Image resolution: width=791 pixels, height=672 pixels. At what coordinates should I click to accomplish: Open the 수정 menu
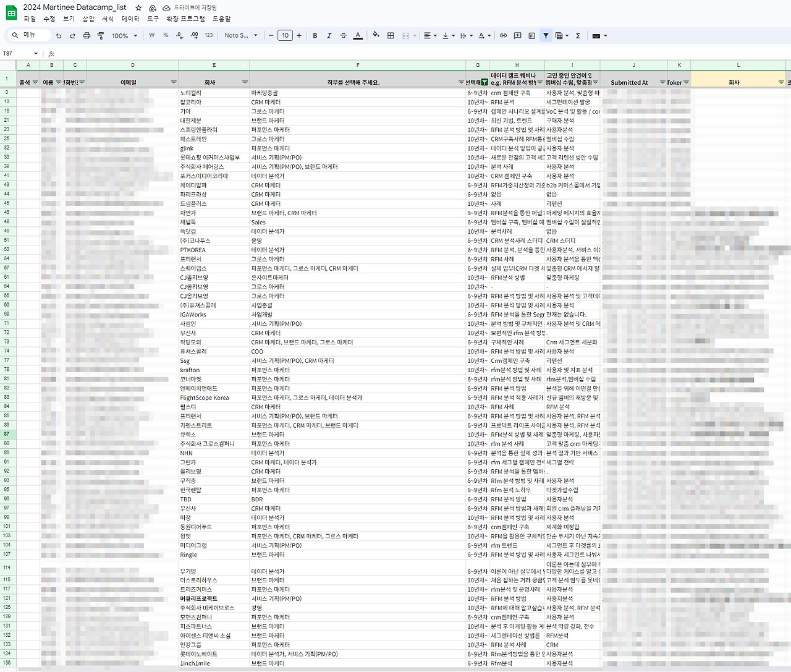point(49,19)
